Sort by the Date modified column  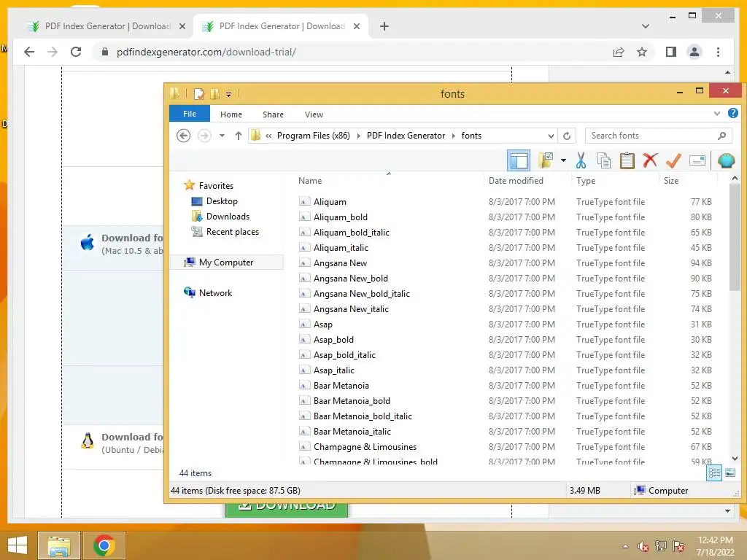tap(516, 181)
